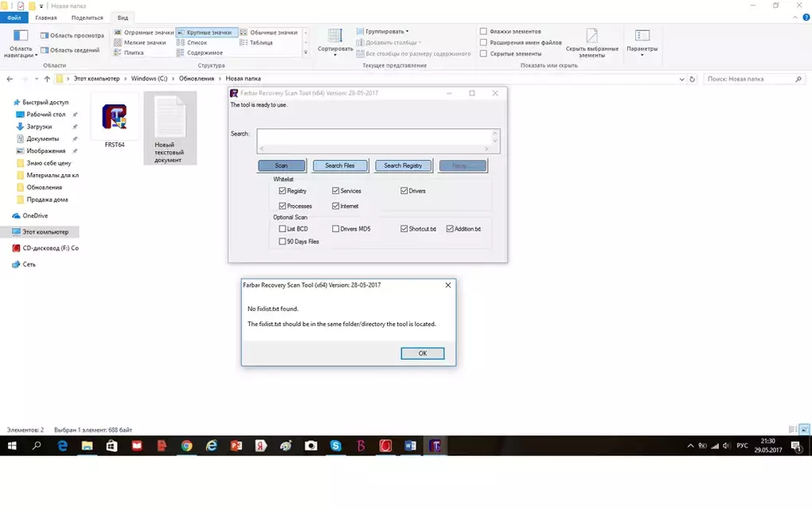Open Word from taskbar
This screenshot has height=509, width=812.
(410, 446)
